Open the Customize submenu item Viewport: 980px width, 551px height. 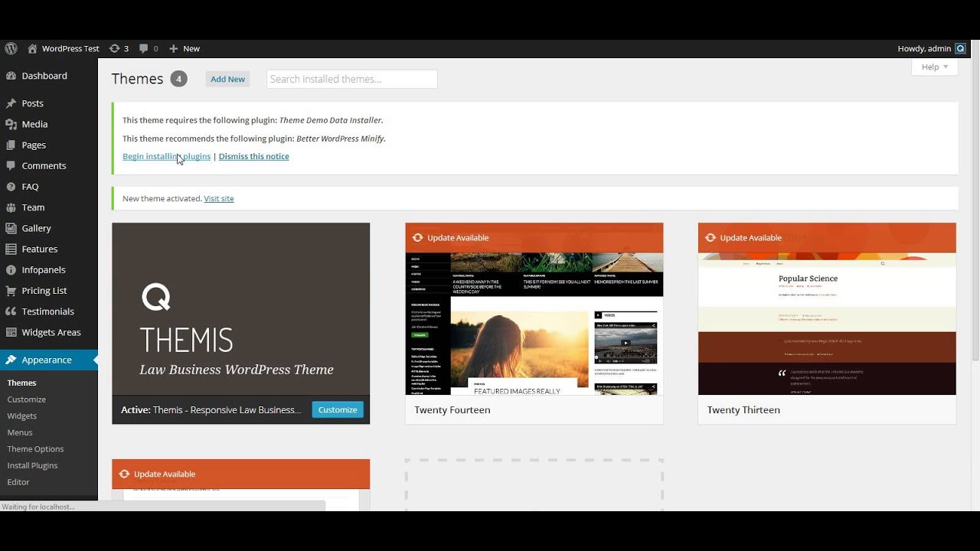point(27,399)
